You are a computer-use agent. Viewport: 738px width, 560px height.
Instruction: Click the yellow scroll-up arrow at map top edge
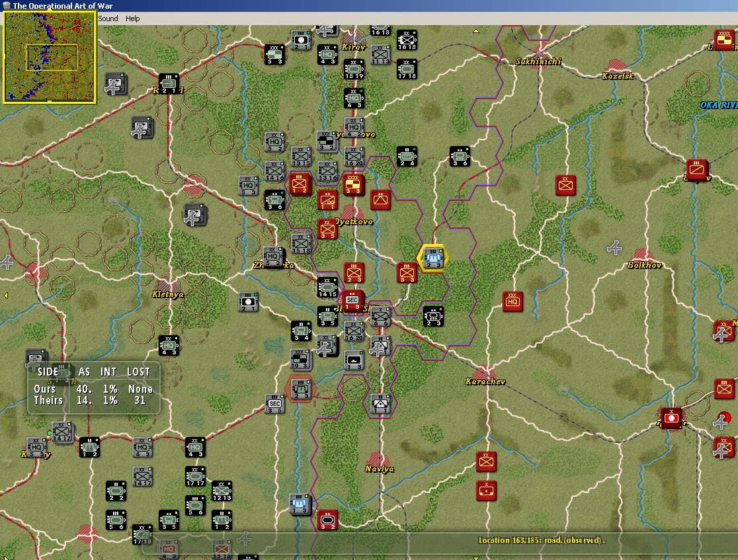[x=476, y=31]
